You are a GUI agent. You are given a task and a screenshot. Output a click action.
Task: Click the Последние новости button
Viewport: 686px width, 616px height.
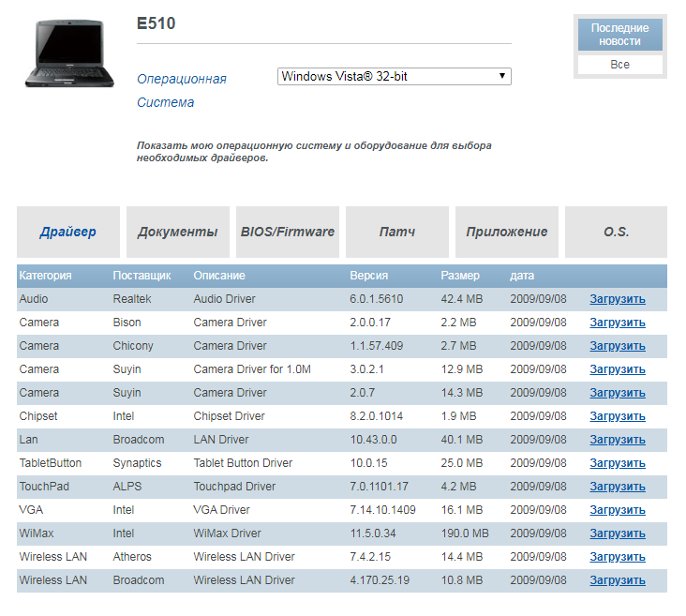[619, 35]
